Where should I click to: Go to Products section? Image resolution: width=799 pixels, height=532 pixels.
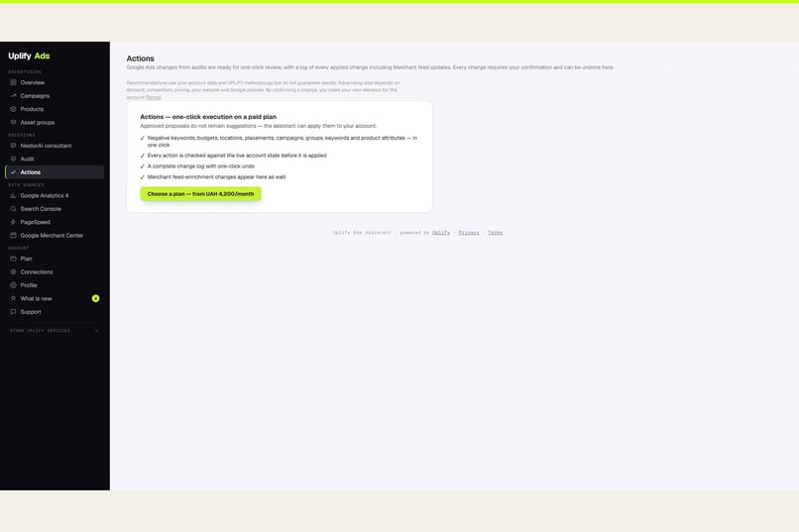[x=55, y=109]
